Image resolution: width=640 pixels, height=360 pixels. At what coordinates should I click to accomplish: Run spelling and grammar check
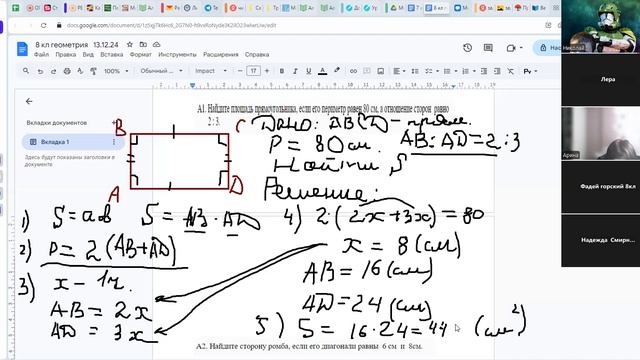point(80,71)
